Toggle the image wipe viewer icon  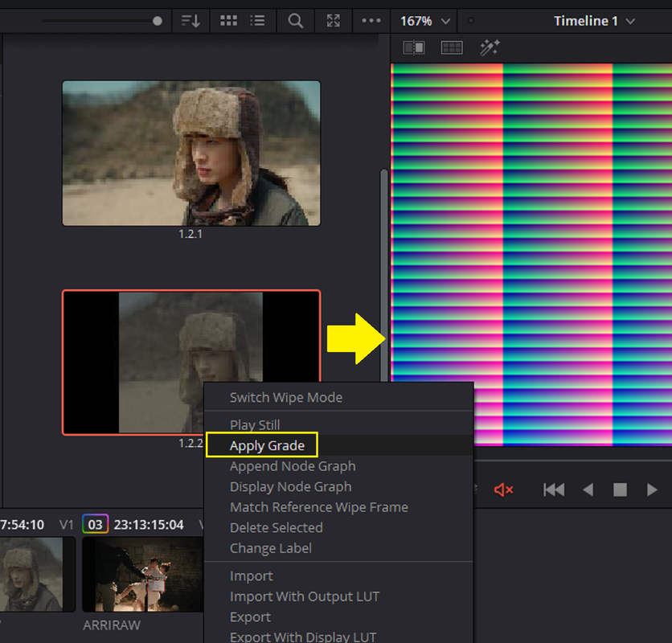[x=414, y=47]
